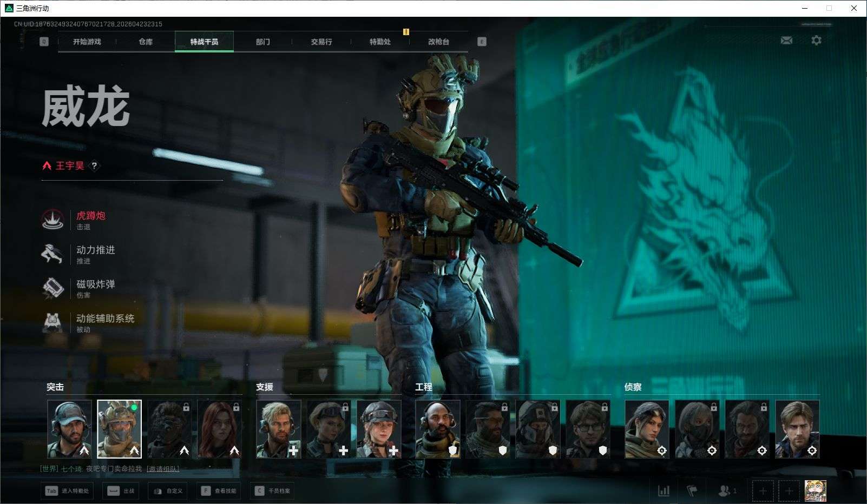Screen dimensions: 867x504
Task: Open the 干员档案 button
Action: tap(272, 491)
